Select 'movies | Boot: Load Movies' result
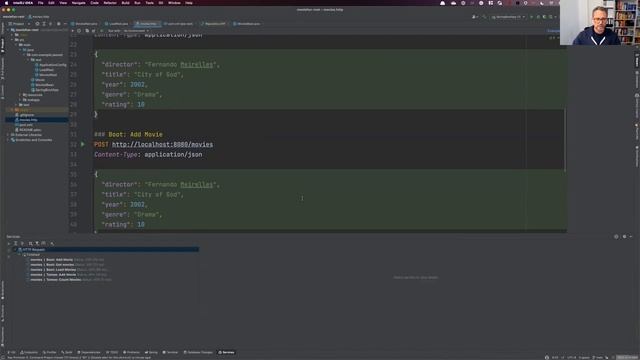 click(x=69, y=269)
